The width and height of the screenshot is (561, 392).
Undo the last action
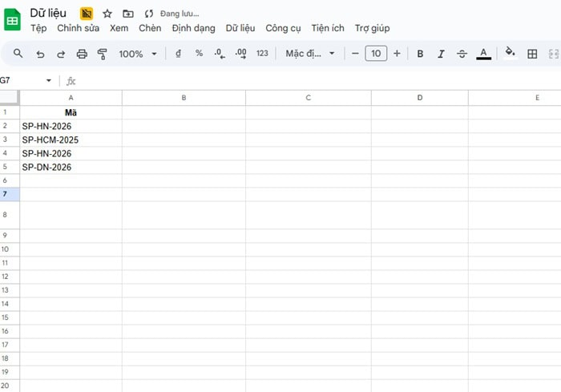(x=40, y=54)
